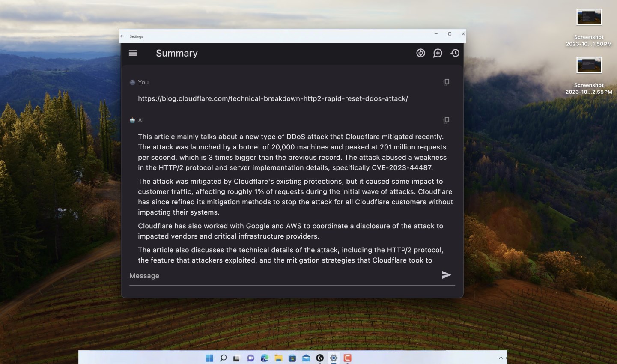Click the circular sync arrows icon in header
The width and height of the screenshot is (617, 364).
[x=420, y=53]
